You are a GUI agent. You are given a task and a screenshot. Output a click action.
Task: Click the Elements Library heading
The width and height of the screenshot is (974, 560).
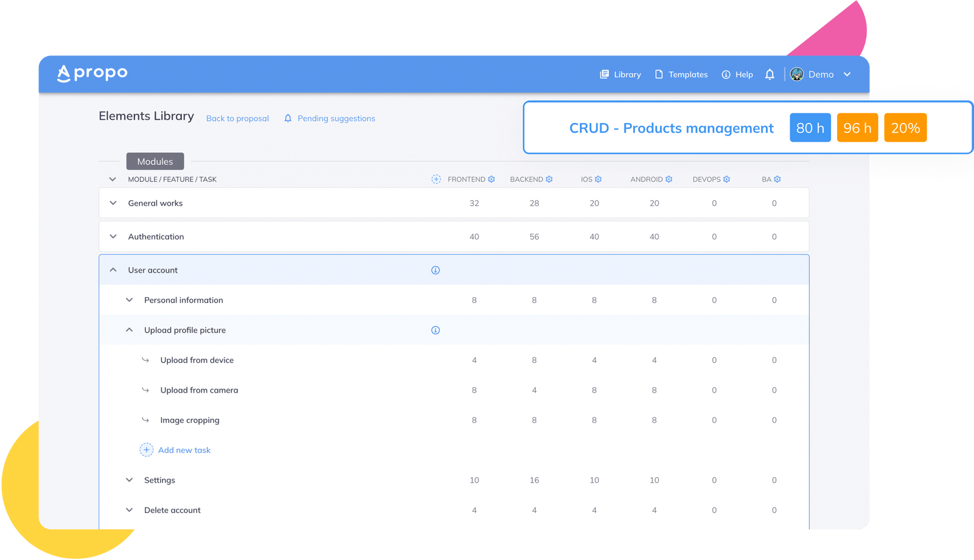pos(146,116)
